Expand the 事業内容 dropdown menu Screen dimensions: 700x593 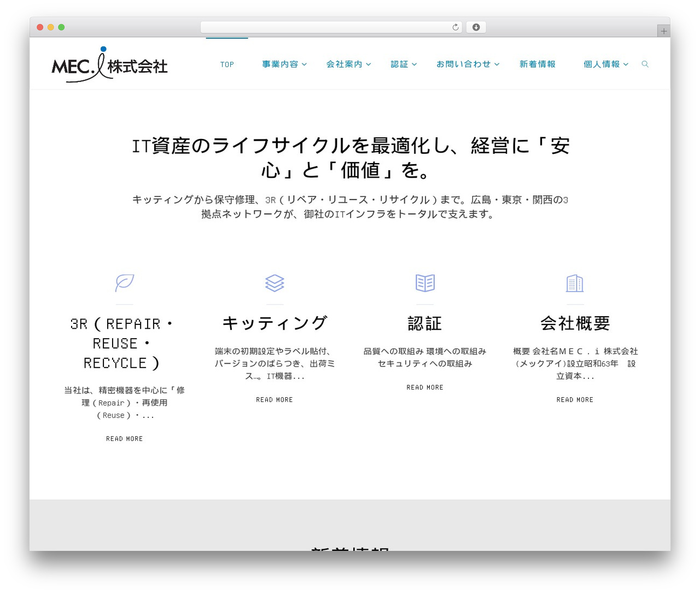[284, 64]
